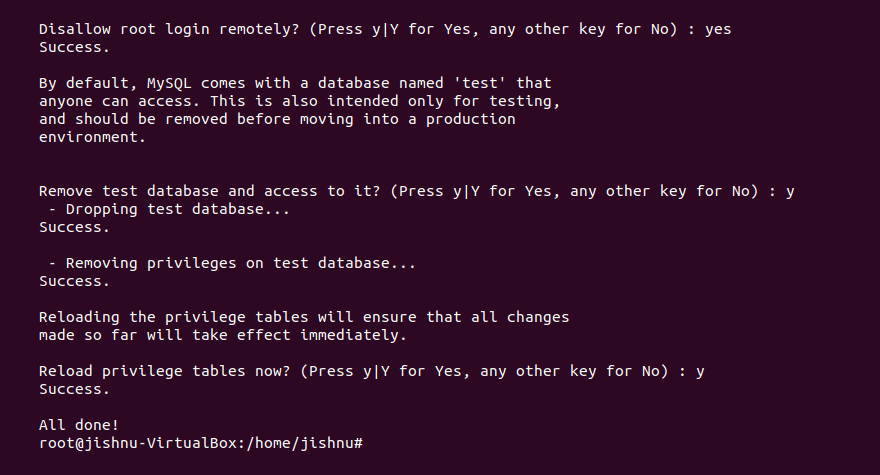
Task: Click the '/home/jishnu#' path in the prompt
Action: 304,443
